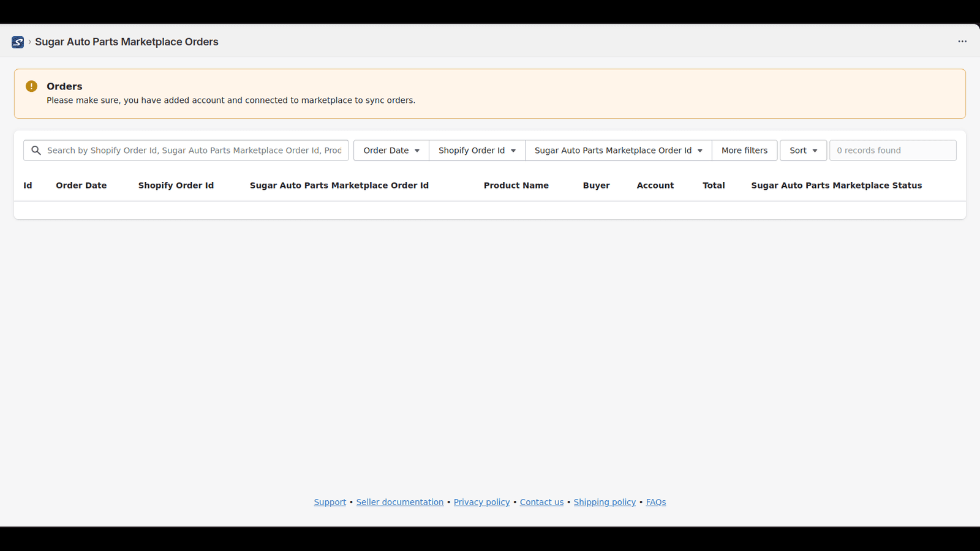Screen dimensions: 980x551
Task: Click the Product Name column header
Action: [x=516, y=186]
